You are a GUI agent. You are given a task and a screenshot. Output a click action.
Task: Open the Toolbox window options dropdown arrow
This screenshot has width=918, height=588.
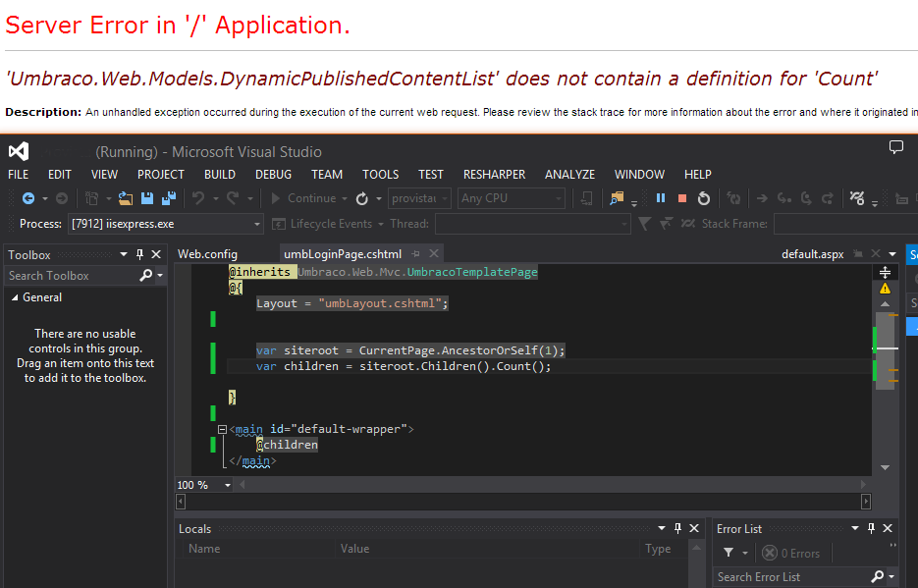(124, 254)
